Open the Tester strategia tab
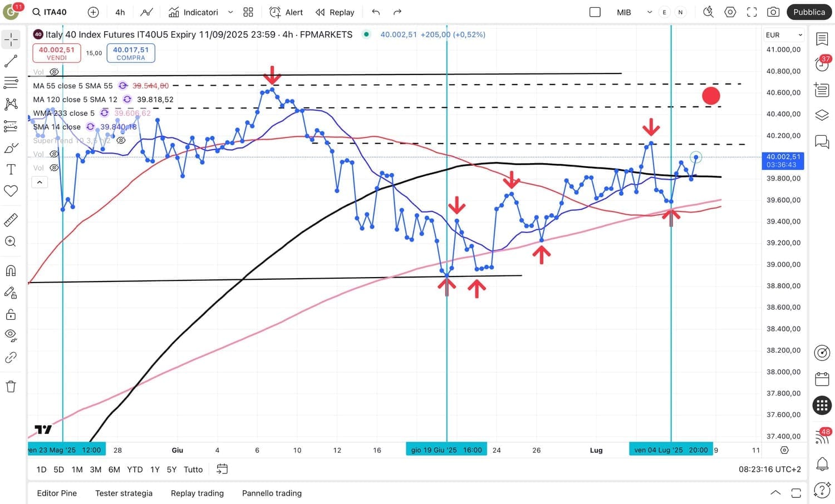 click(x=124, y=493)
